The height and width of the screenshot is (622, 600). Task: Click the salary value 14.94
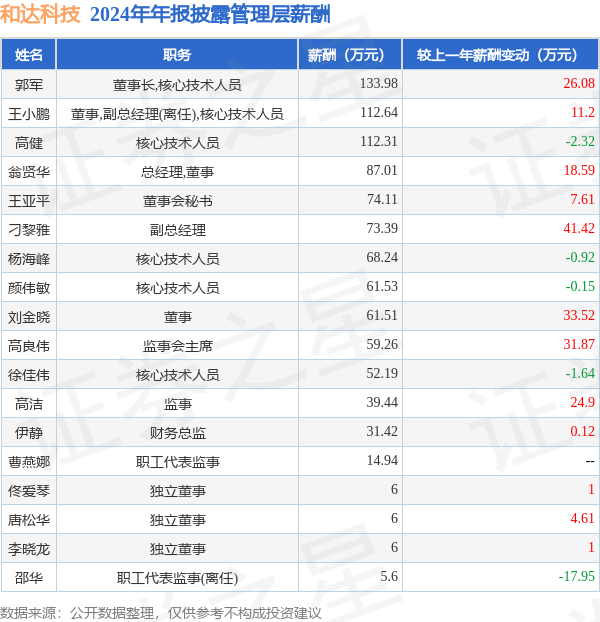(x=382, y=460)
